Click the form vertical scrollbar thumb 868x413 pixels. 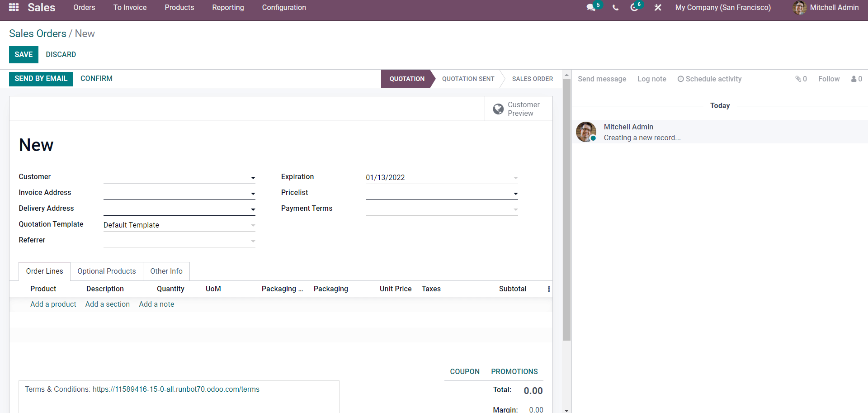click(x=566, y=210)
